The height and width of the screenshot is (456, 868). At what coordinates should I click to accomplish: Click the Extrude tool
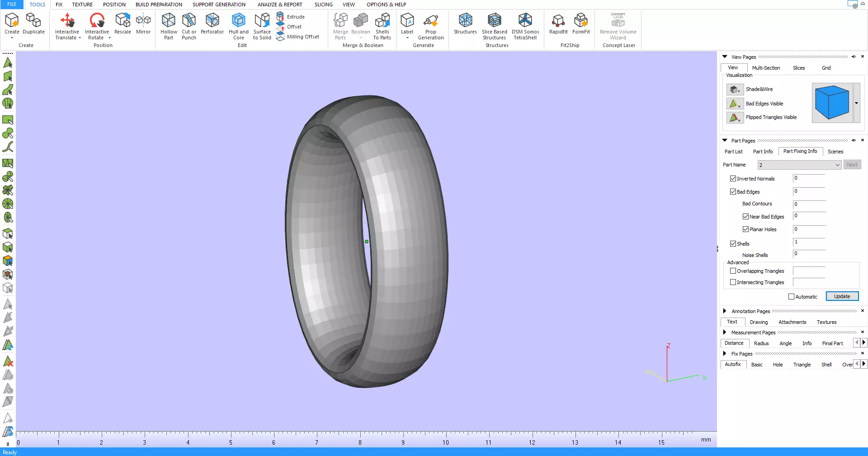291,17
